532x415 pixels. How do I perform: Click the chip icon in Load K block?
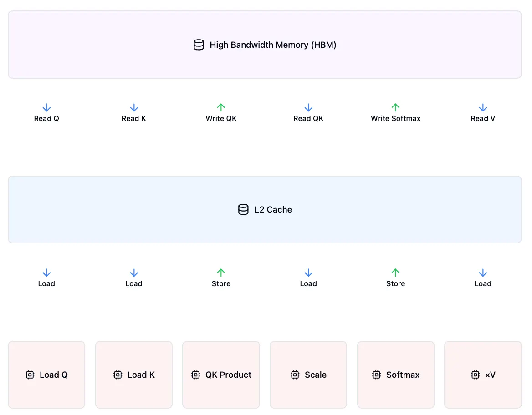click(x=118, y=375)
